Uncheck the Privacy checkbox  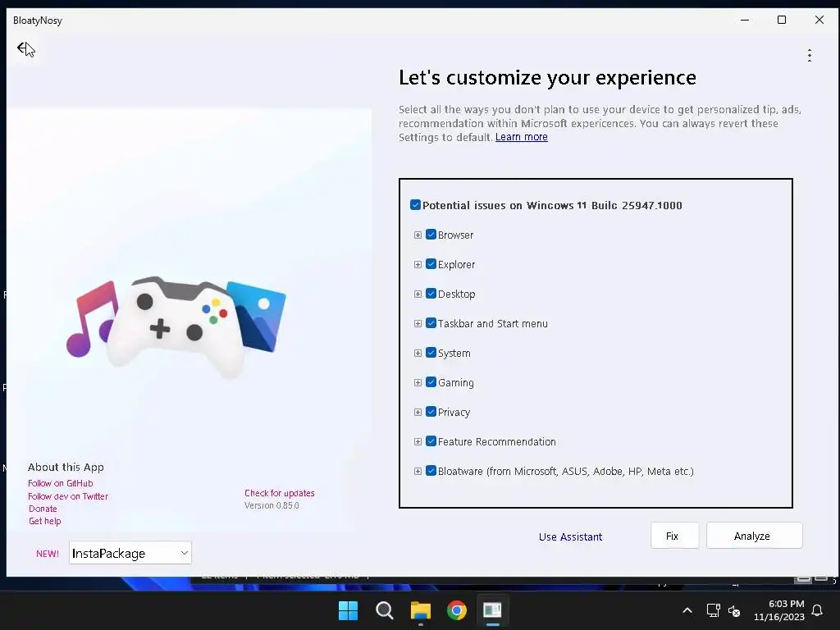click(x=431, y=412)
